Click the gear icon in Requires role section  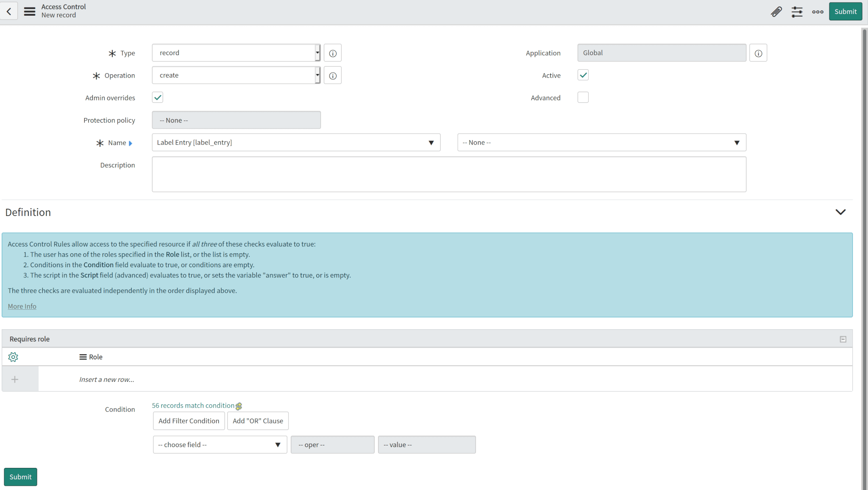click(x=13, y=357)
